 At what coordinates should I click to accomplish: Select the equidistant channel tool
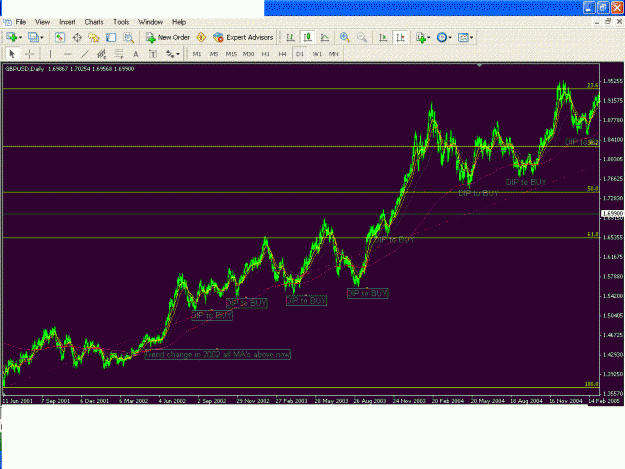(102, 54)
